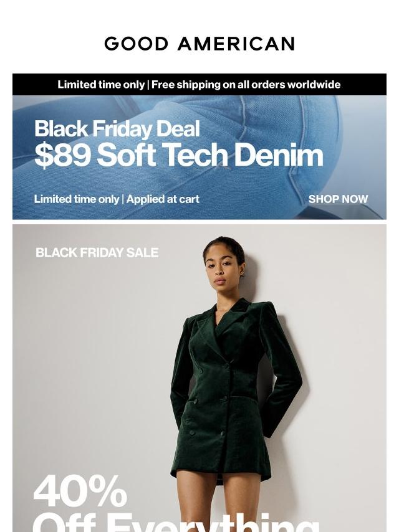Click the 'Applied at cart' text

(163, 199)
